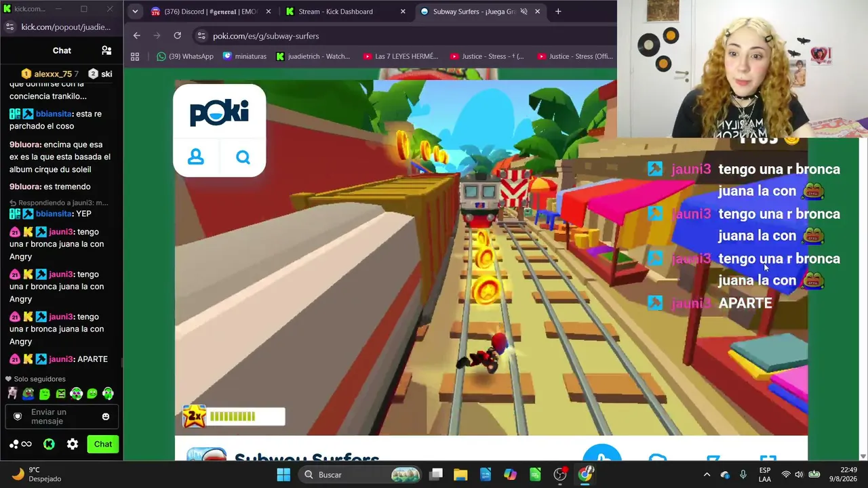Click the 'Enviar un mensaje' chat input

point(62,416)
